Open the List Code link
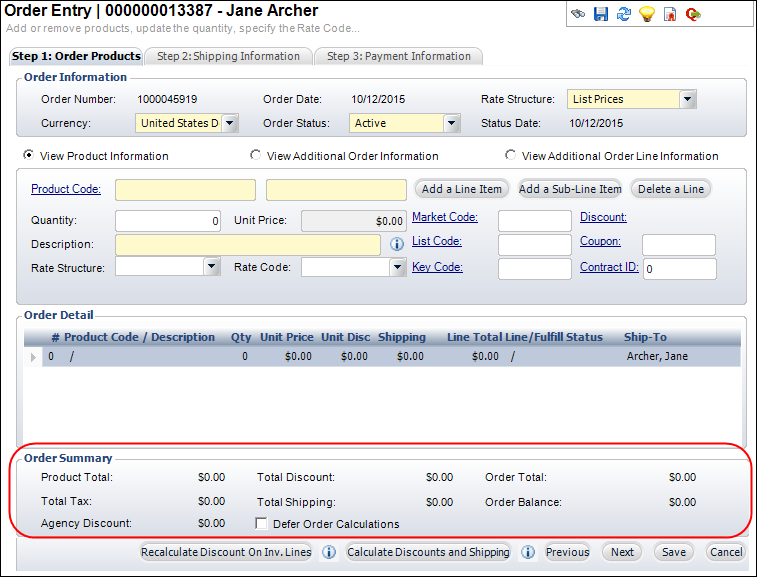The height and width of the screenshot is (577, 757). point(436,241)
